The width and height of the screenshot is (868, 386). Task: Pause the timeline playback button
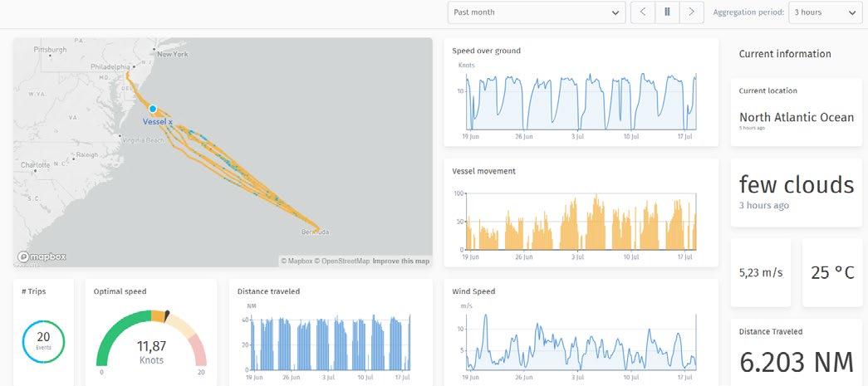click(667, 12)
